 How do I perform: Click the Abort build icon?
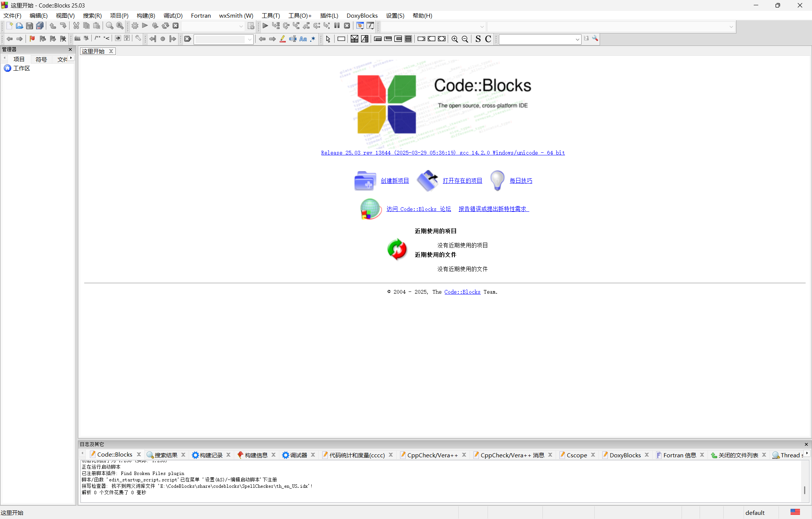coord(175,26)
